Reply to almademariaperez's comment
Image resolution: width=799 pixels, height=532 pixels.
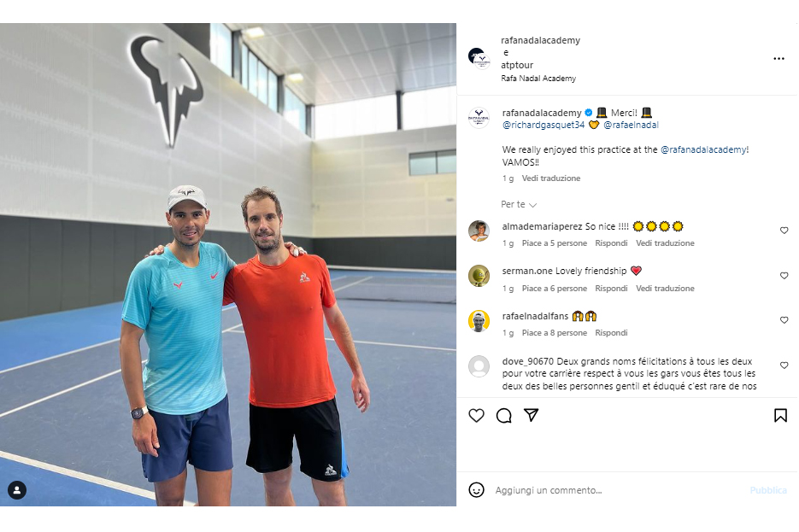point(611,243)
